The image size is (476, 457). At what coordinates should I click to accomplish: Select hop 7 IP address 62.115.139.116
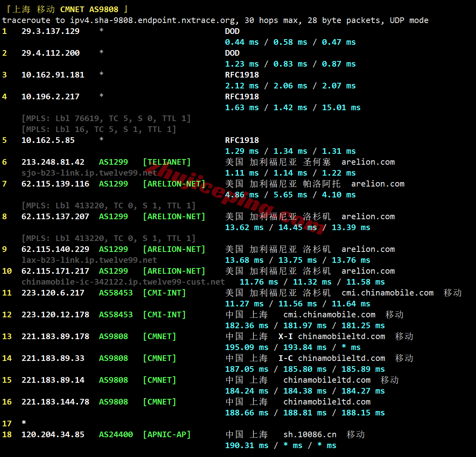click(x=55, y=184)
